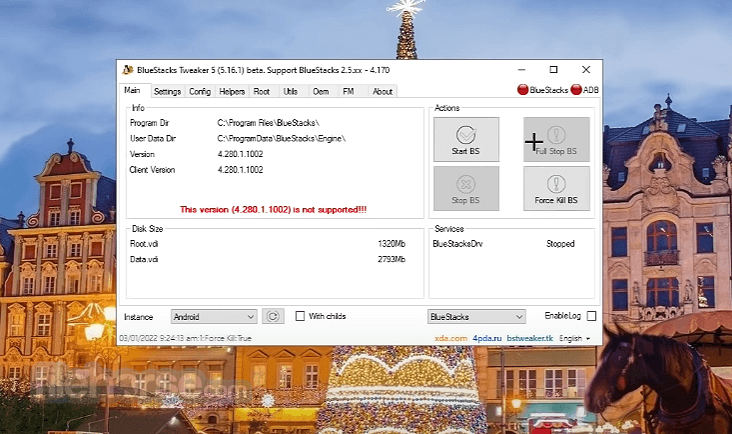Select the Root.vdi disk entry

point(144,244)
